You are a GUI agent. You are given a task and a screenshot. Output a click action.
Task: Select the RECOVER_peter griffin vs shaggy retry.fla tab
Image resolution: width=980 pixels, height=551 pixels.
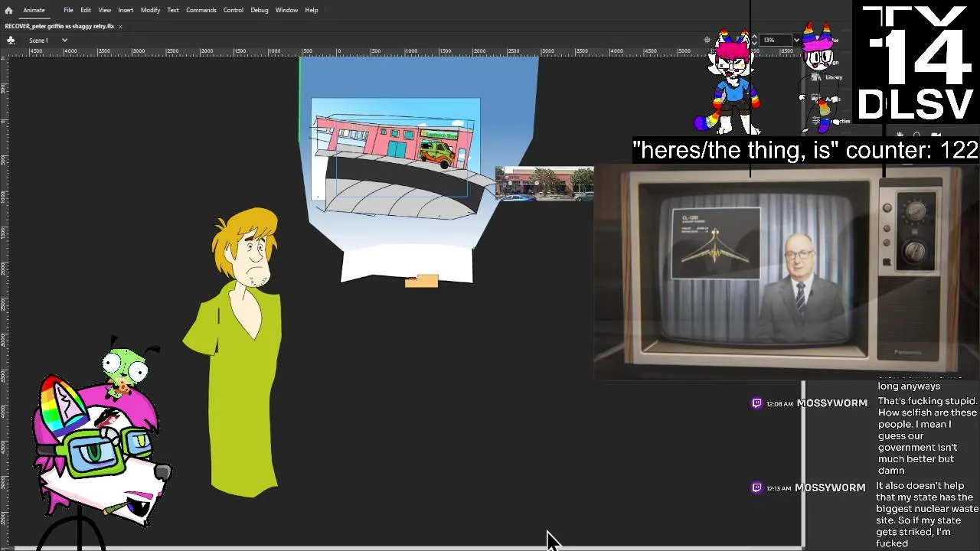click(59, 26)
